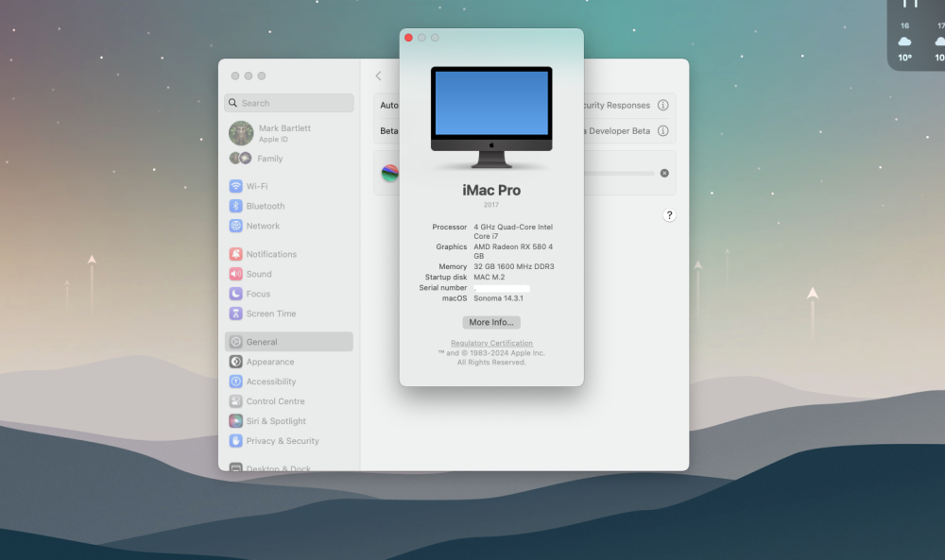Image resolution: width=945 pixels, height=560 pixels.
Task: Click the 'MAC M.2' startup disk value
Action: 490,277
